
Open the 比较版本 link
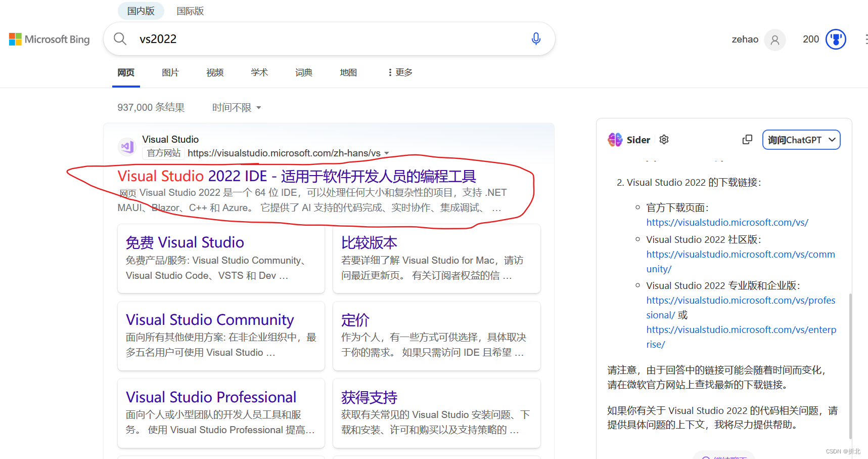pyautogui.click(x=369, y=242)
